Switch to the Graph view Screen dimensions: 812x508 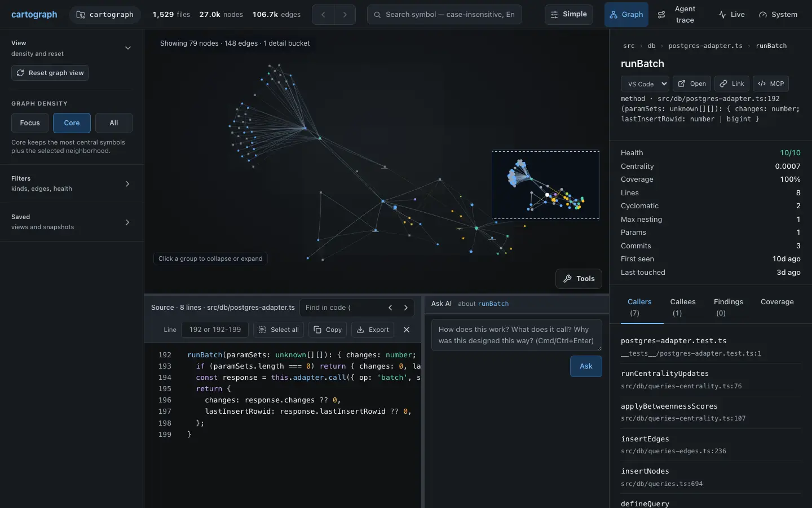626,15
